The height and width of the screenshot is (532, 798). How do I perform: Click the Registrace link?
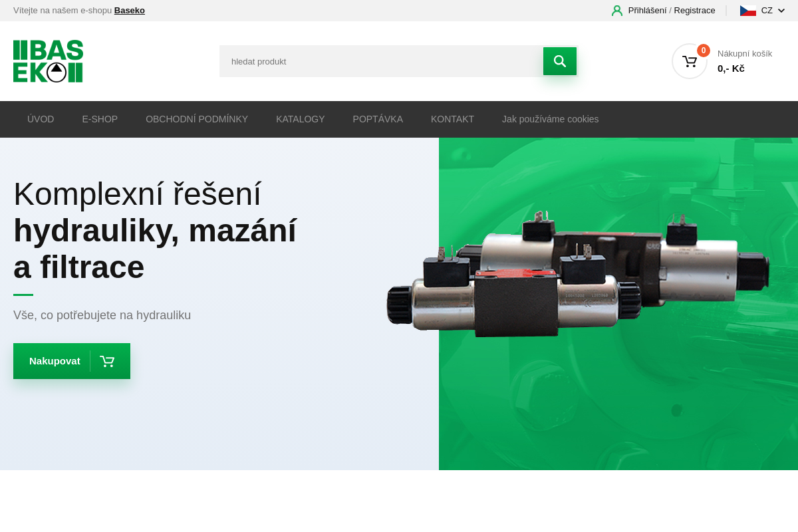[694, 11]
